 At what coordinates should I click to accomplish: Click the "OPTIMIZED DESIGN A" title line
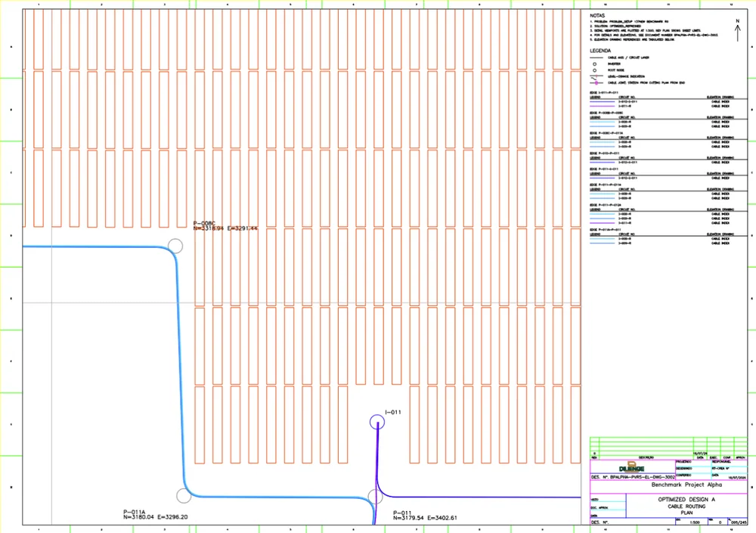point(686,500)
